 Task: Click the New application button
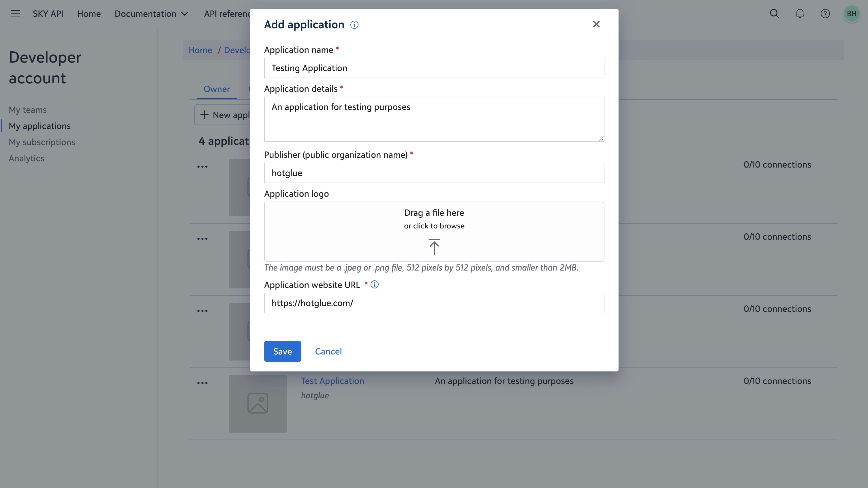pyautogui.click(x=222, y=115)
